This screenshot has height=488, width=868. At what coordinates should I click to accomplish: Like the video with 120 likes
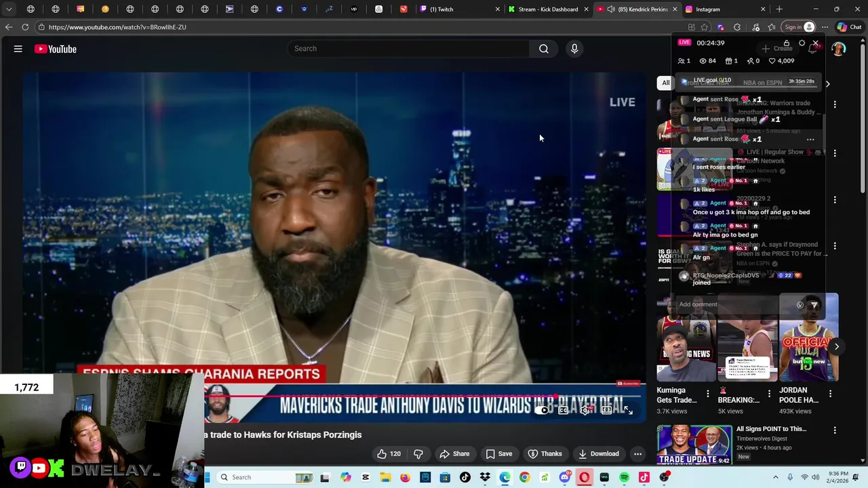point(389,453)
